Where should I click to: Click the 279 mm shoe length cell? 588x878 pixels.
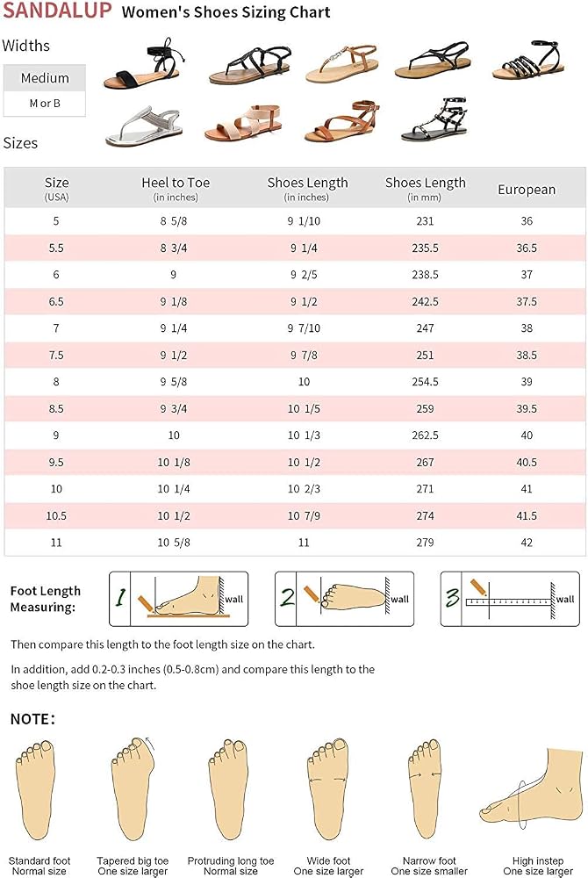[x=425, y=543]
